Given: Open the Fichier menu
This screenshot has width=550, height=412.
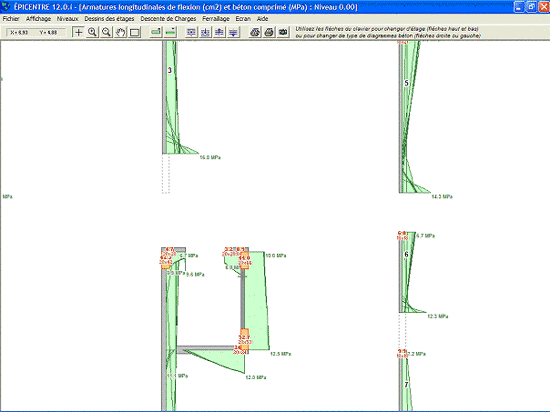Looking at the screenshot, I should 11,19.
